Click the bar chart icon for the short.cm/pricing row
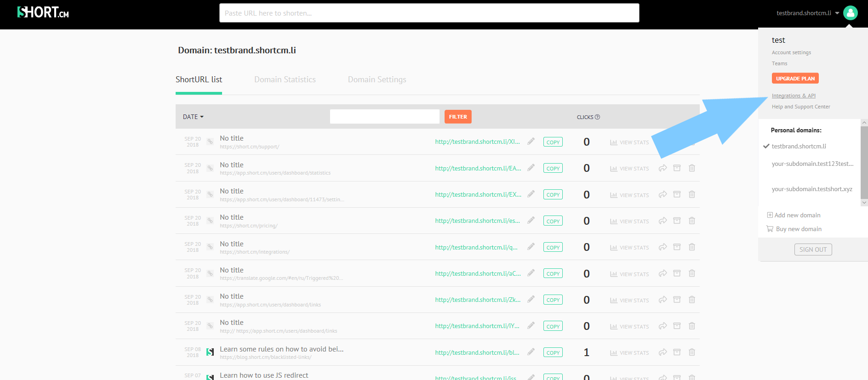 (614, 221)
